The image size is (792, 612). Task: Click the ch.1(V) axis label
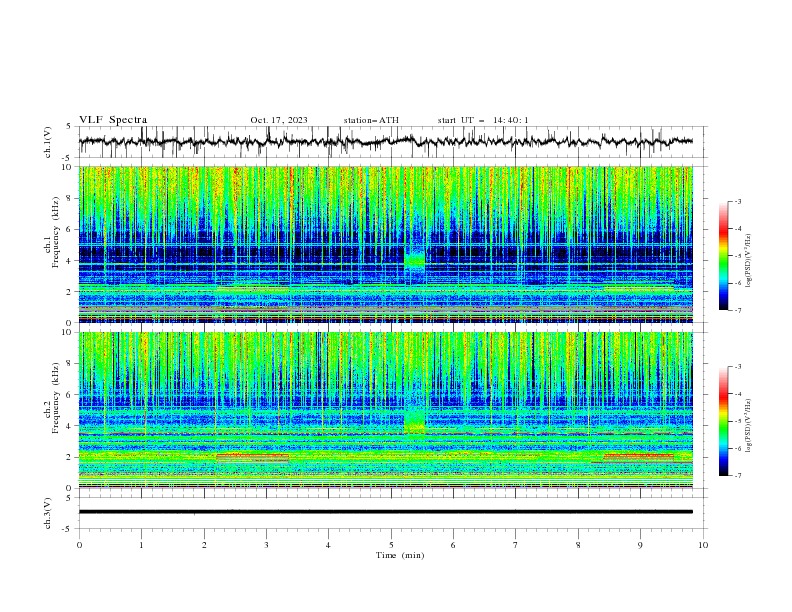(x=48, y=142)
